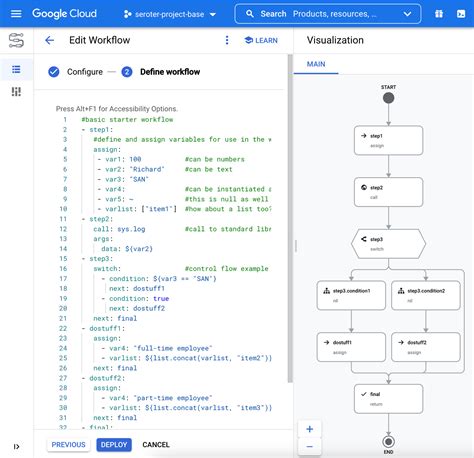
Task: Select the dostuff1 assign node
Action: [x=351, y=347]
